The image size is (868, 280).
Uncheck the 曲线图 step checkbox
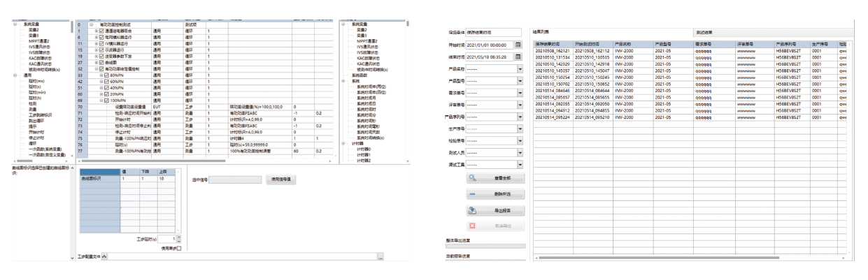(x=102, y=63)
